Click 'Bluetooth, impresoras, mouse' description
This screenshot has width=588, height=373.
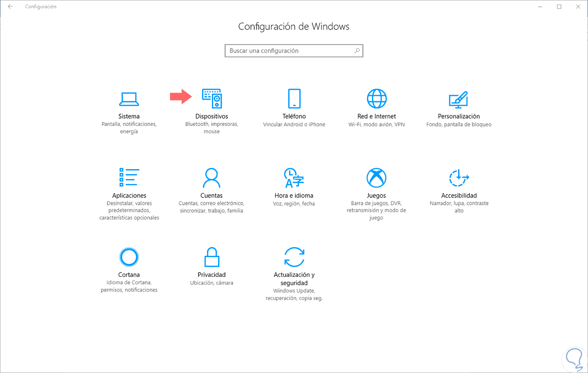click(x=212, y=128)
